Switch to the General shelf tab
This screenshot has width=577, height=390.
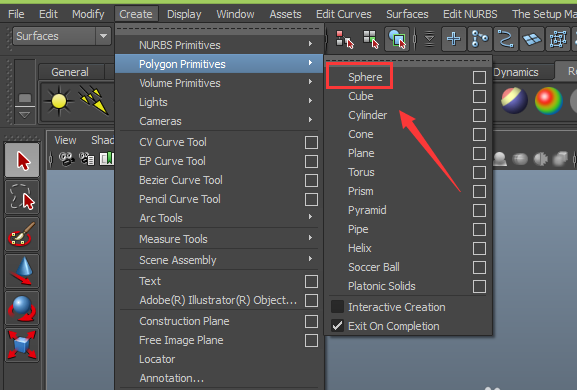(x=70, y=72)
